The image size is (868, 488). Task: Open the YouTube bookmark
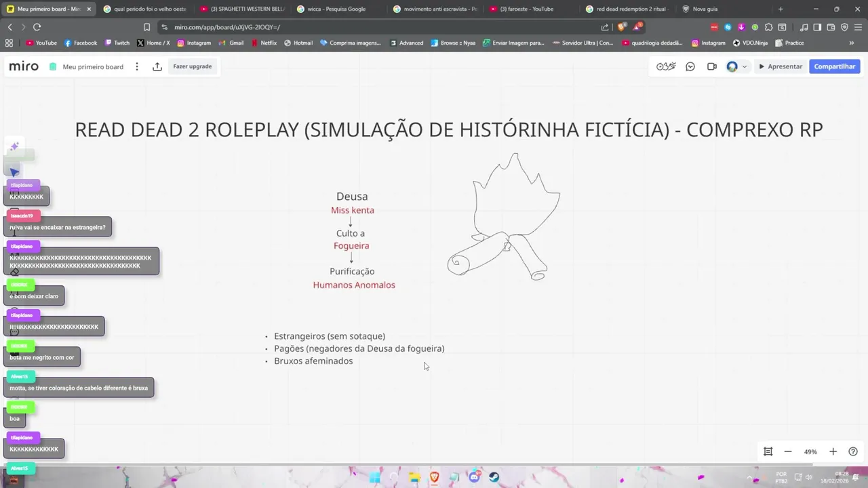[x=41, y=43]
